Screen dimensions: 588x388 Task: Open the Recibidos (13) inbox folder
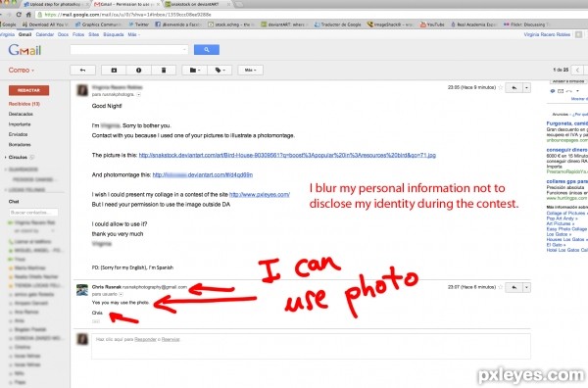pyautogui.click(x=24, y=104)
